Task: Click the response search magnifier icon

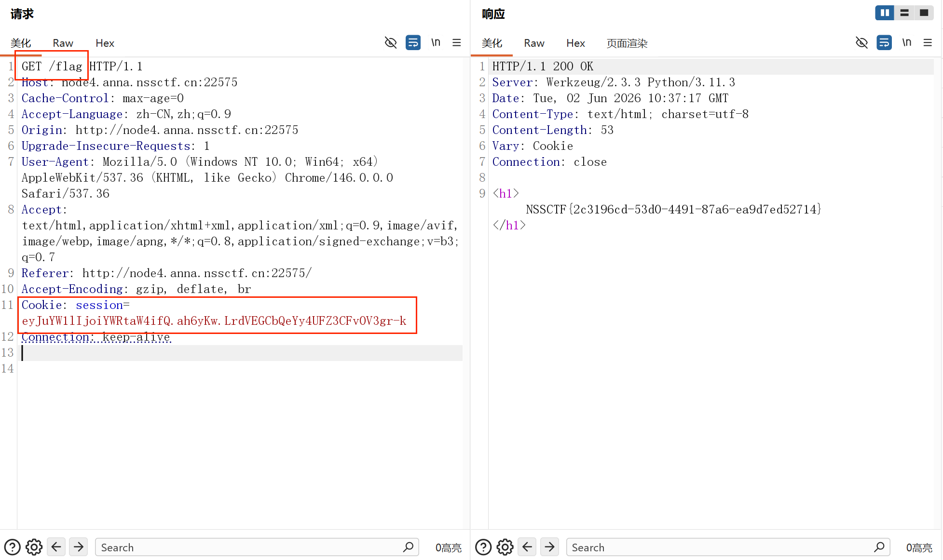Action: click(879, 547)
